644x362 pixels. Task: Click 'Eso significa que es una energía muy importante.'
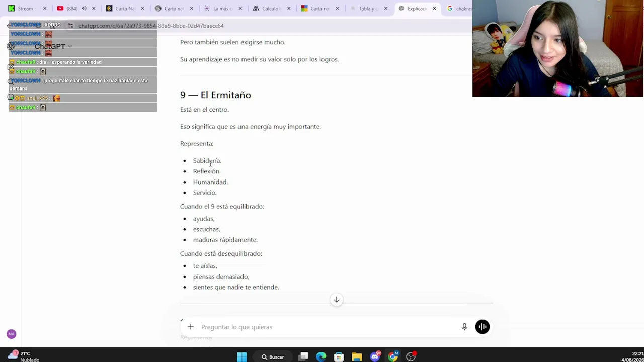(x=251, y=126)
